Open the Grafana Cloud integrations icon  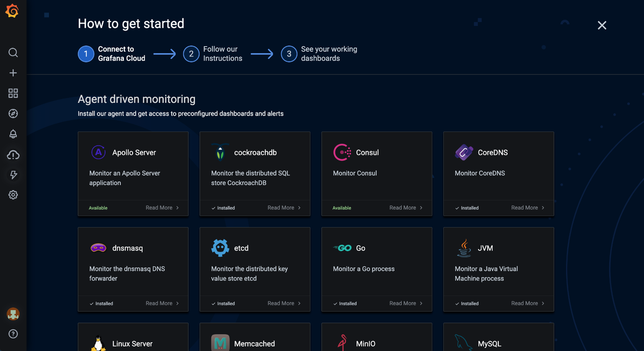(x=13, y=154)
